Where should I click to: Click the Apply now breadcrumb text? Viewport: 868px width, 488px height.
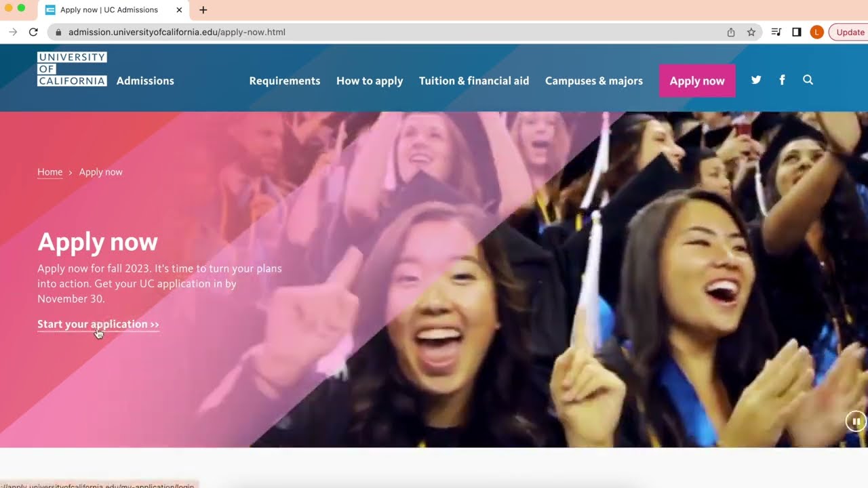click(100, 172)
